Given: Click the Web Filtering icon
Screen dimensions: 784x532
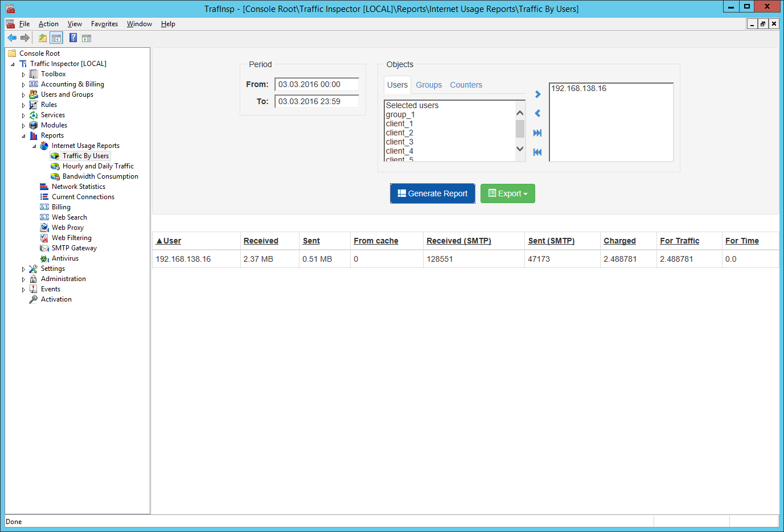Looking at the screenshot, I should [x=44, y=238].
